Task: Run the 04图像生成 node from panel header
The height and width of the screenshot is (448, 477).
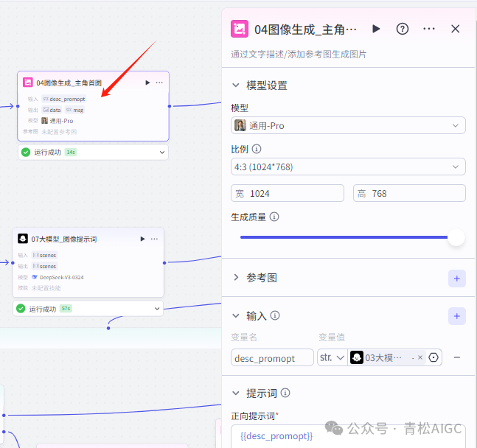Action: tap(376, 29)
